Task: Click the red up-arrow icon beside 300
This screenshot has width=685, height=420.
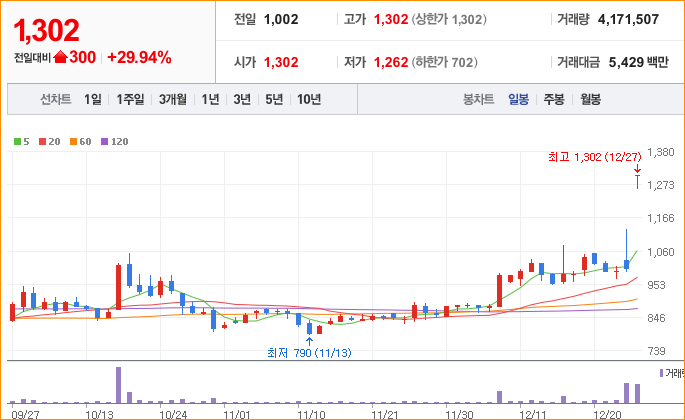Action: tap(60, 57)
